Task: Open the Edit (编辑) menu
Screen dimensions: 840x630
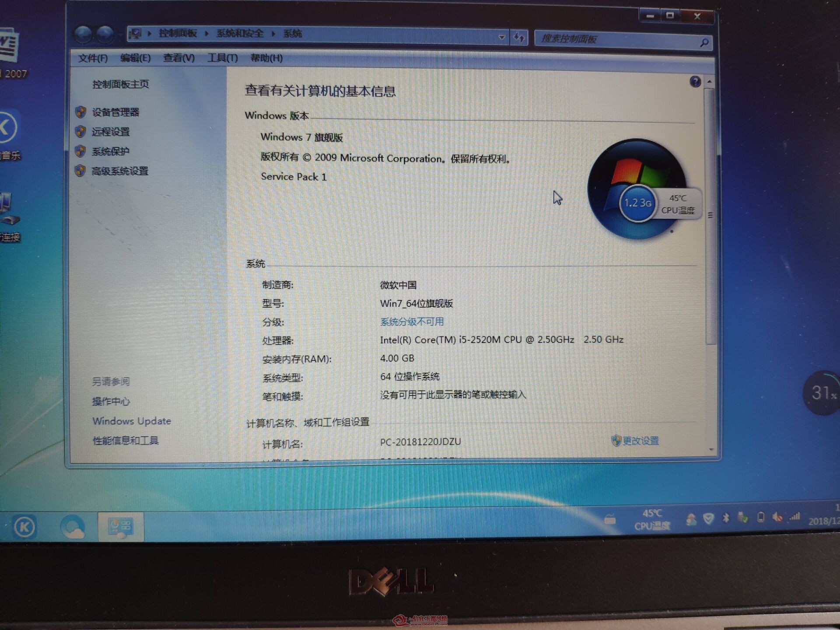Action: point(135,58)
